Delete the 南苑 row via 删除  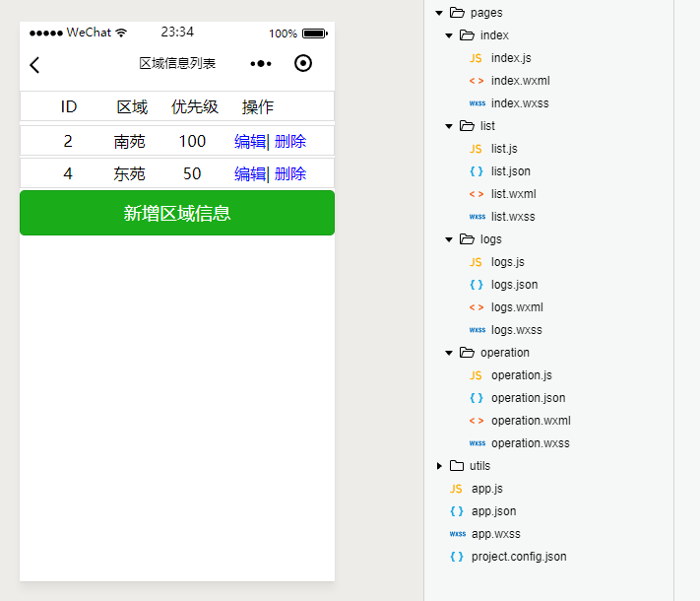pyautogui.click(x=290, y=142)
